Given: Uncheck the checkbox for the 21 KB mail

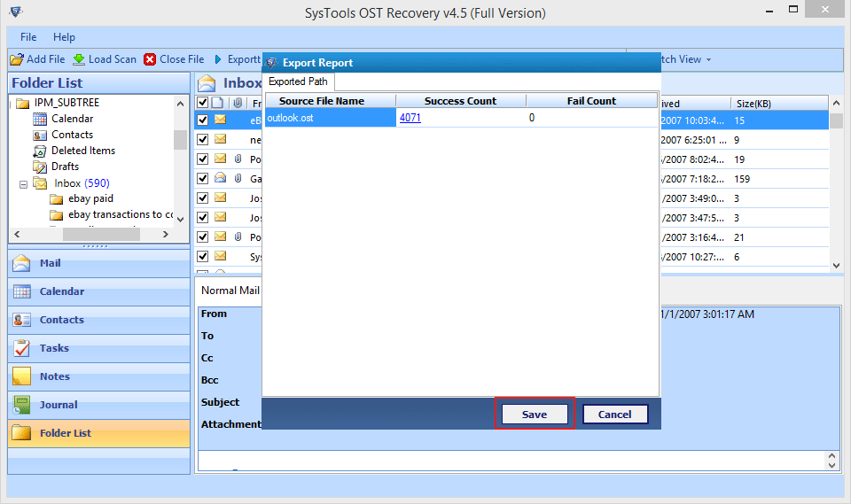Looking at the screenshot, I should [x=202, y=237].
